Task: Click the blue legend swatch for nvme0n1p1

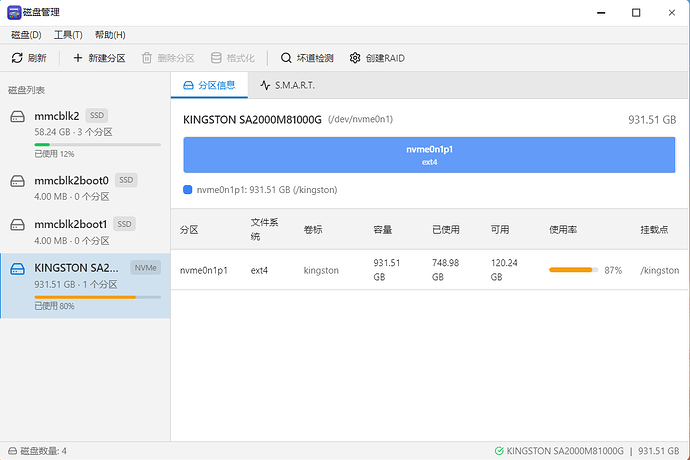Action: 187,190
